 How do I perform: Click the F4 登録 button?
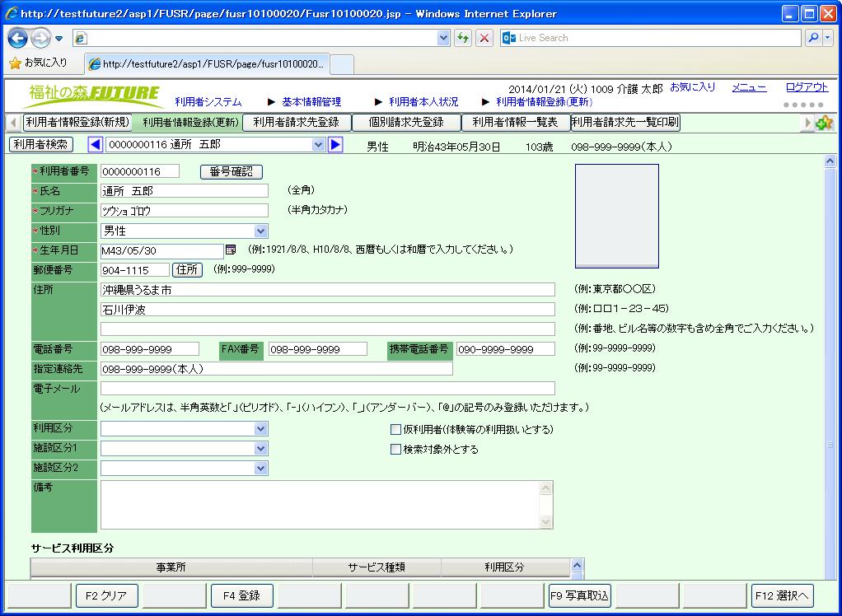[x=241, y=595]
